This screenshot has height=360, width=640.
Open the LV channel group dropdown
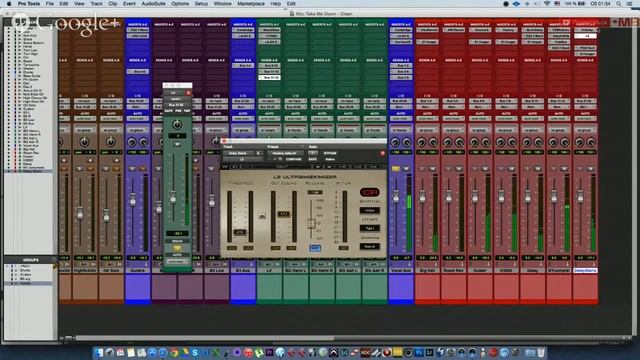(269, 130)
